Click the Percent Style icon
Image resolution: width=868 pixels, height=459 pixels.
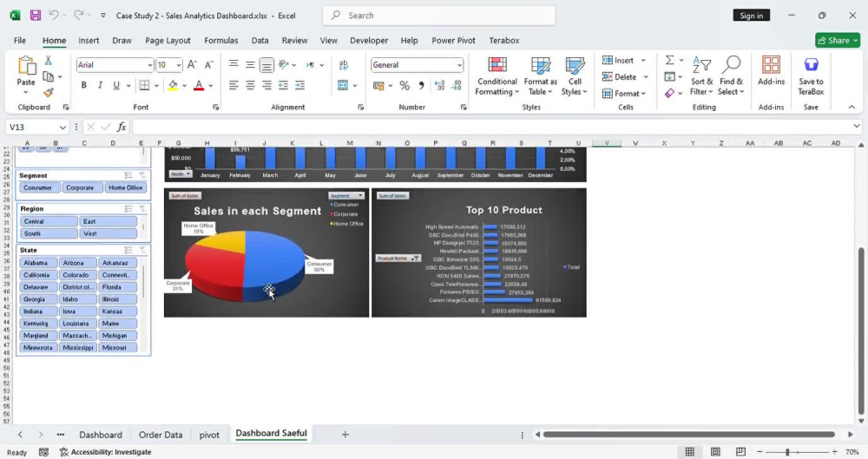pos(404,85)
